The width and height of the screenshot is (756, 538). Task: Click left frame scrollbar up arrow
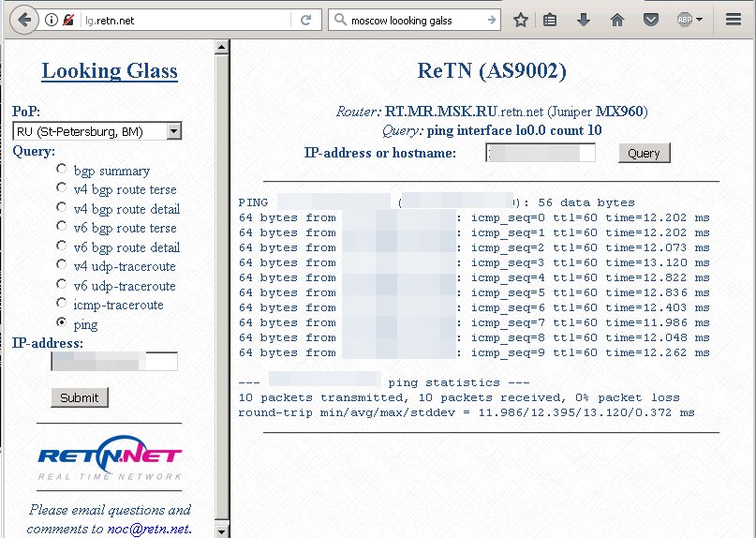pyautogui.click(x=221, y=47)
